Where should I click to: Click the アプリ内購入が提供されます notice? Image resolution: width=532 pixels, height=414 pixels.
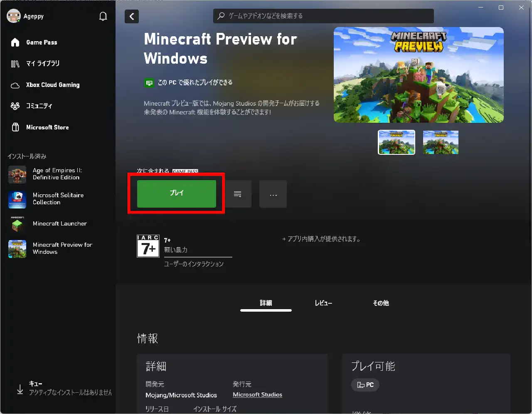(321, 239)
